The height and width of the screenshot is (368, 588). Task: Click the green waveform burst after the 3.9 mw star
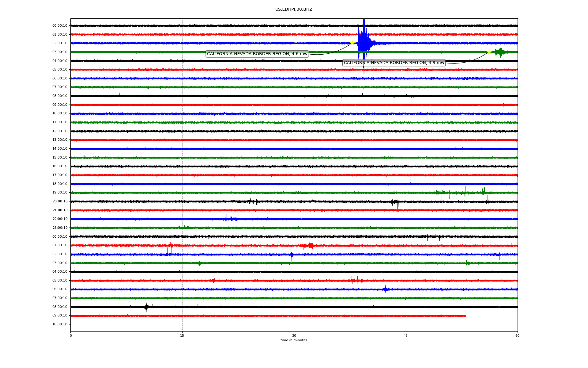[x=500, y=52]
